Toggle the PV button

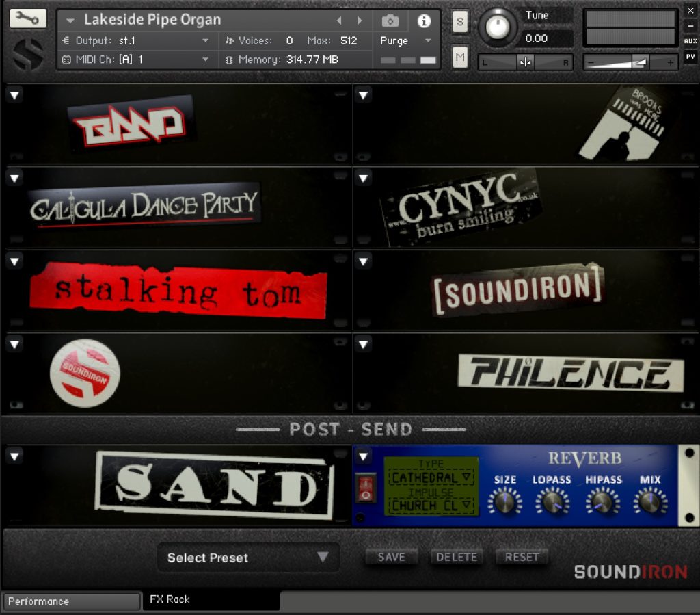point(690,57)
